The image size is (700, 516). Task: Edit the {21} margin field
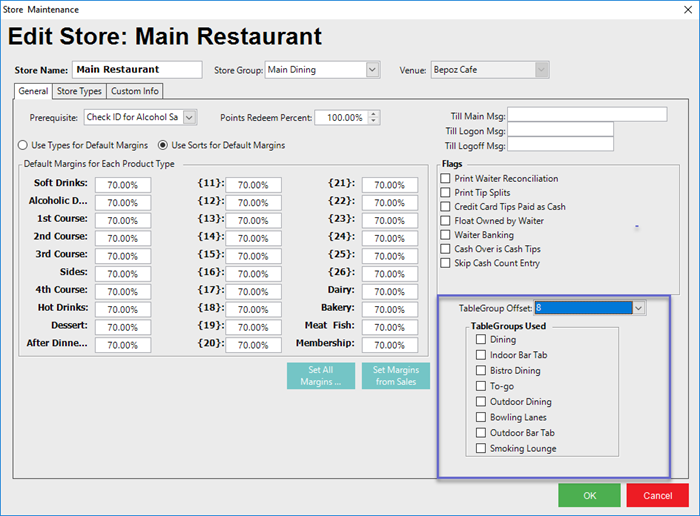390,185
